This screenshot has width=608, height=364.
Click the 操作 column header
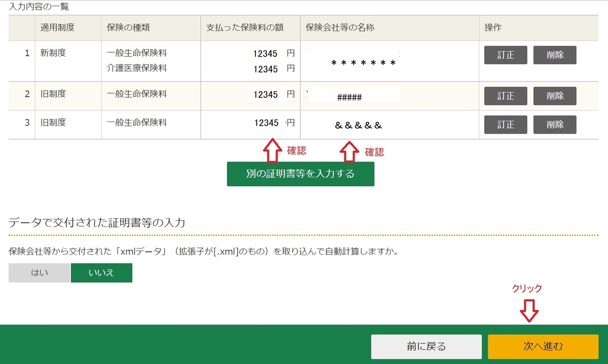(x=491, y=28)
